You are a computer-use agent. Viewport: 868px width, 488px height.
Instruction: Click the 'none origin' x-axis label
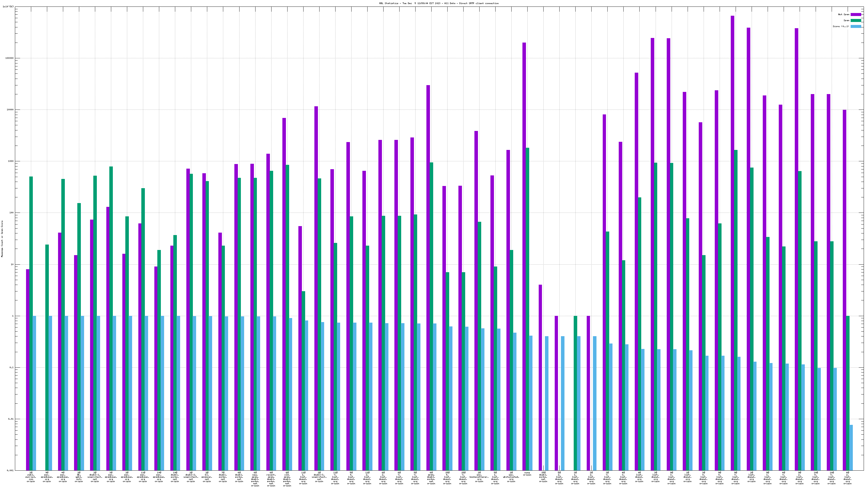(527, 474)
